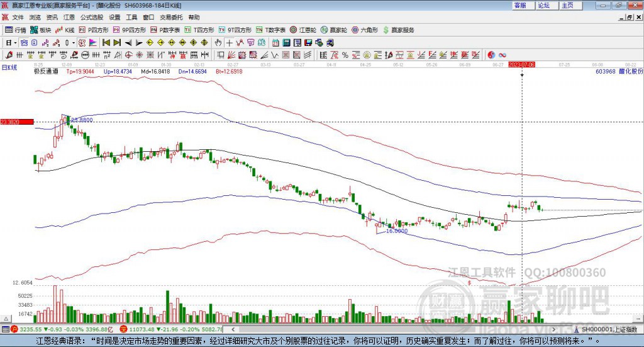Click the 论坛 button in title bar
This screenshot has height=347, width=644.
547,5
